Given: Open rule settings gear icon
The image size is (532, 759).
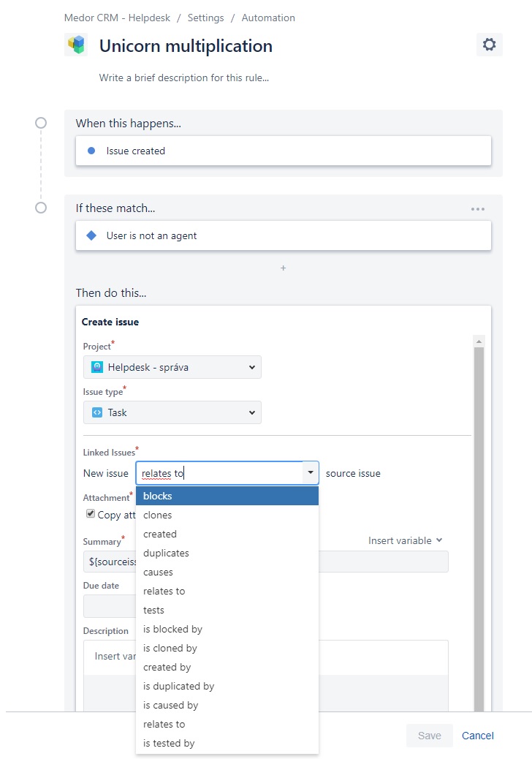Looking at the screenshot, I should point(489,45).
